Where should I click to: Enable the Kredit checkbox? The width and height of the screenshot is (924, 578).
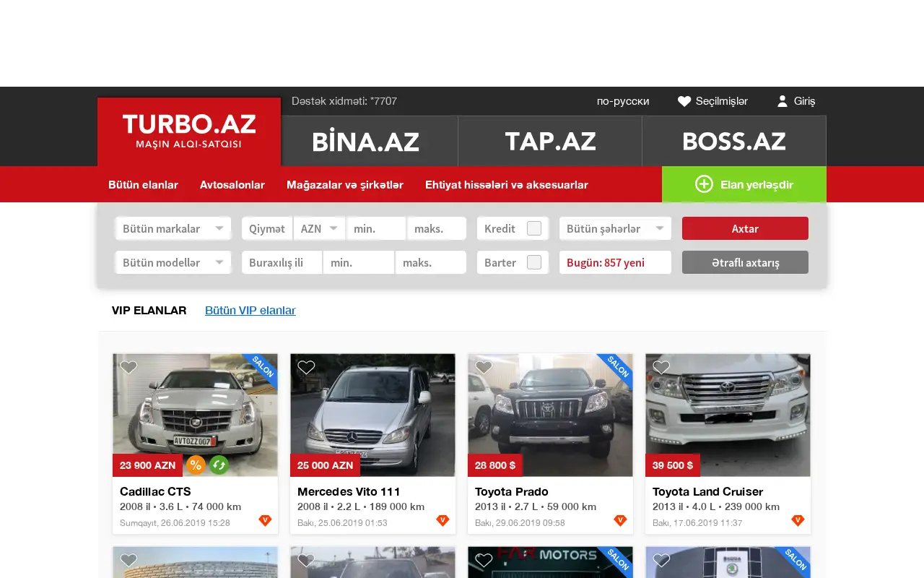[534, 228]
